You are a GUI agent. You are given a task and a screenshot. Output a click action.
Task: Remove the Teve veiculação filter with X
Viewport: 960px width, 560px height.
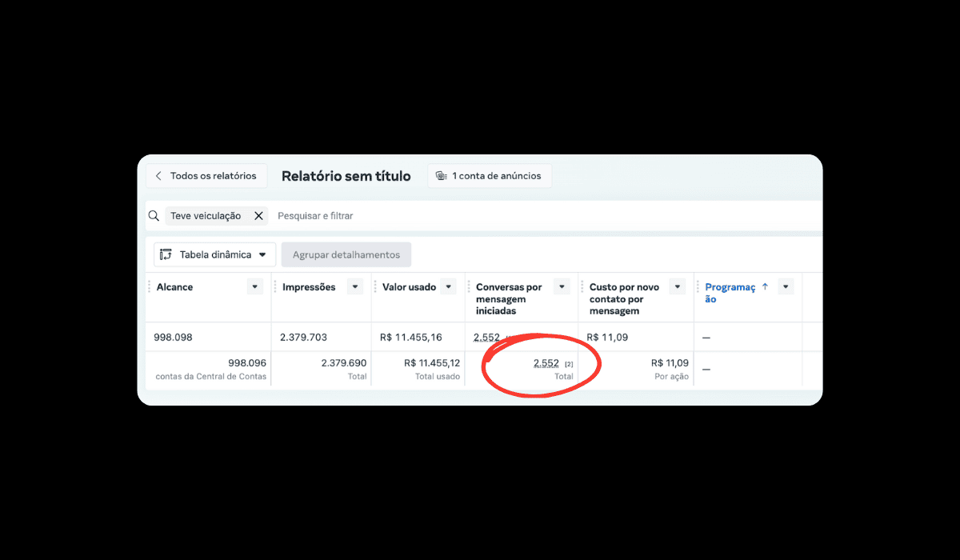[258, 216]
